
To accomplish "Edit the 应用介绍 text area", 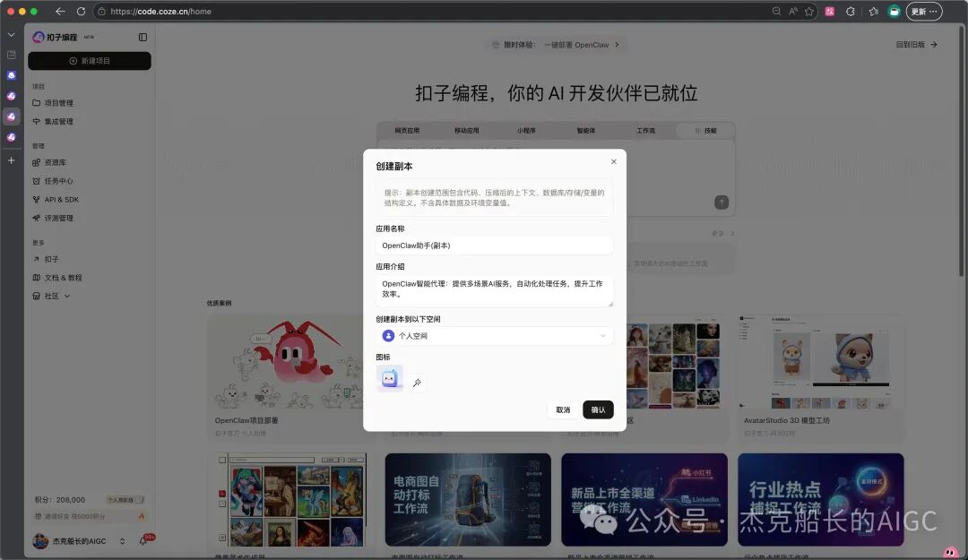I will [x=494, y=290].
